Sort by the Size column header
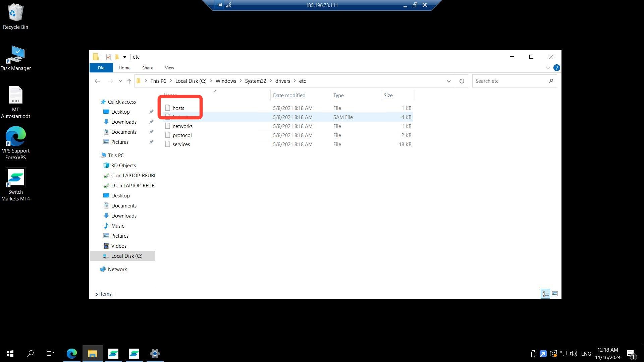Screen dimensions: 644x362 pyautogui.click(x=398, y=96)
